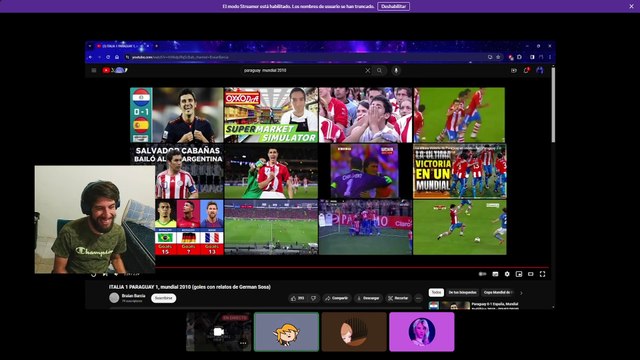Open the YouTube hamburger menu
The height and width of the screenshot is (360, 640).
point(94,70)
